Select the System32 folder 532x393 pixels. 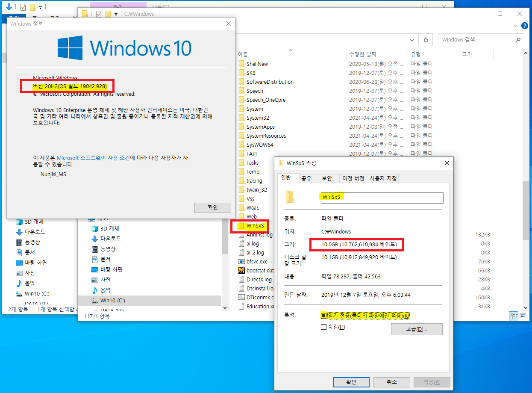[x=258, y=118]
